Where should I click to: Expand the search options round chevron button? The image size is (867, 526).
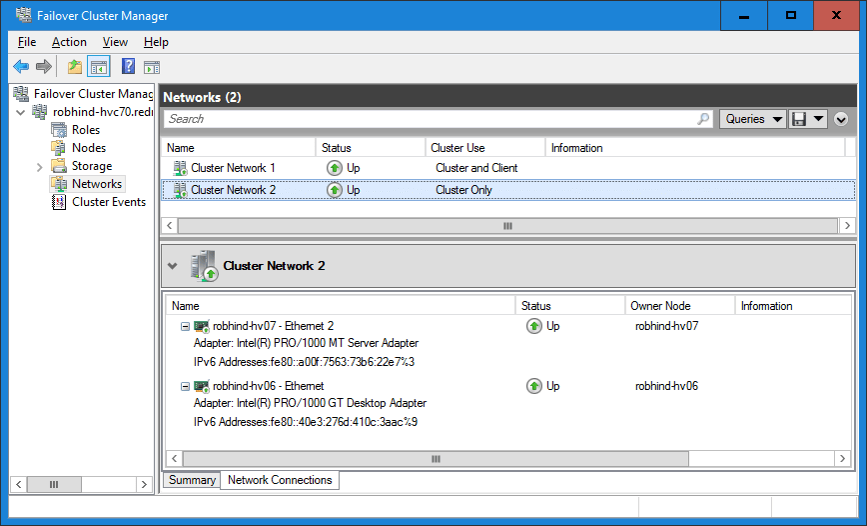(x=841, y=119)
